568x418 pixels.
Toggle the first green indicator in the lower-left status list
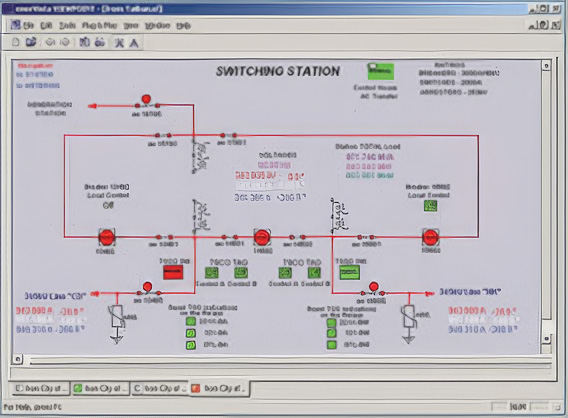pyautogui.click(x=191, y=321)
